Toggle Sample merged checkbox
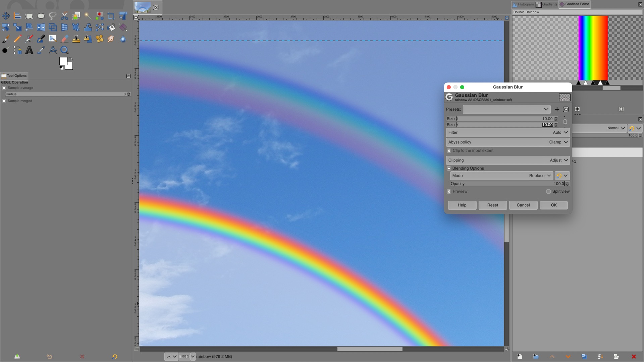 click(4, 101)
